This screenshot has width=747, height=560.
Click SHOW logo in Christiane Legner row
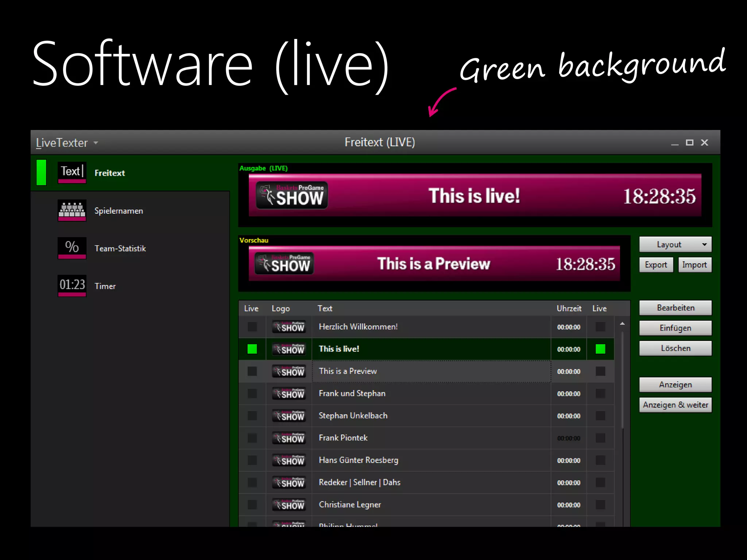tap(289, 505)
